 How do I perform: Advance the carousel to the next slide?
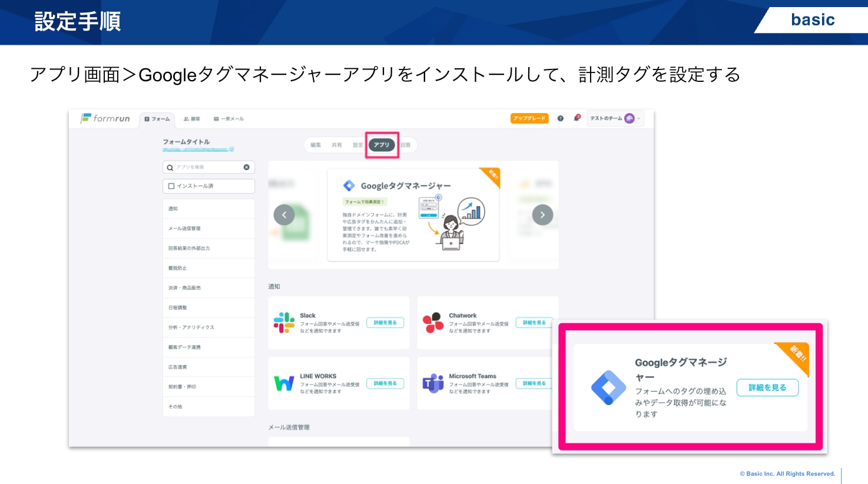click(x=542, y=215)
